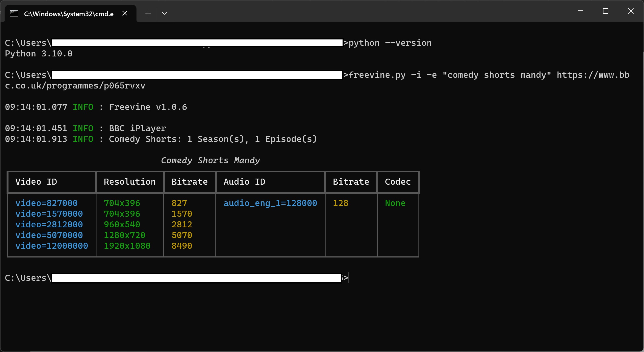The image size is (644, 352).
Task: Open a new terminal tab
Action: 148,13
